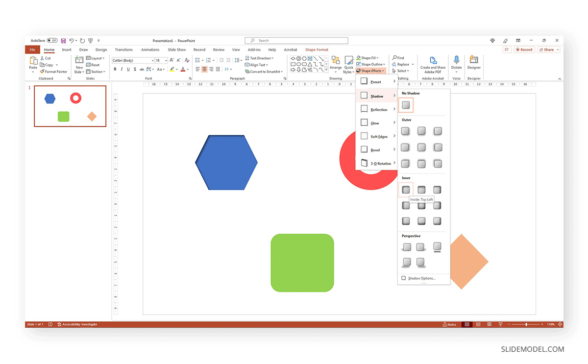This screenshot has height=364, width=588.
Task: Switch to the Shape Format tab
Action: 317,49
